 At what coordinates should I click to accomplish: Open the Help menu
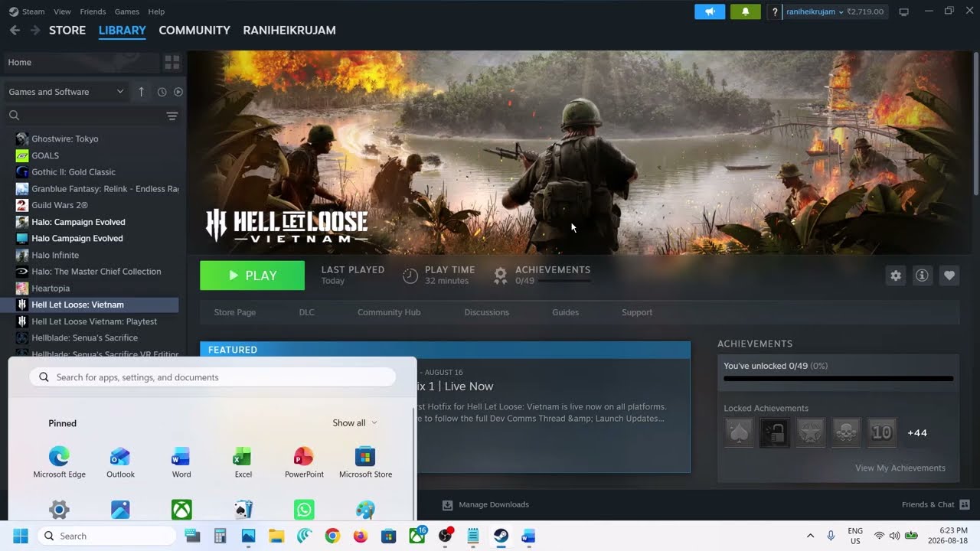click(x=156, y=11)
